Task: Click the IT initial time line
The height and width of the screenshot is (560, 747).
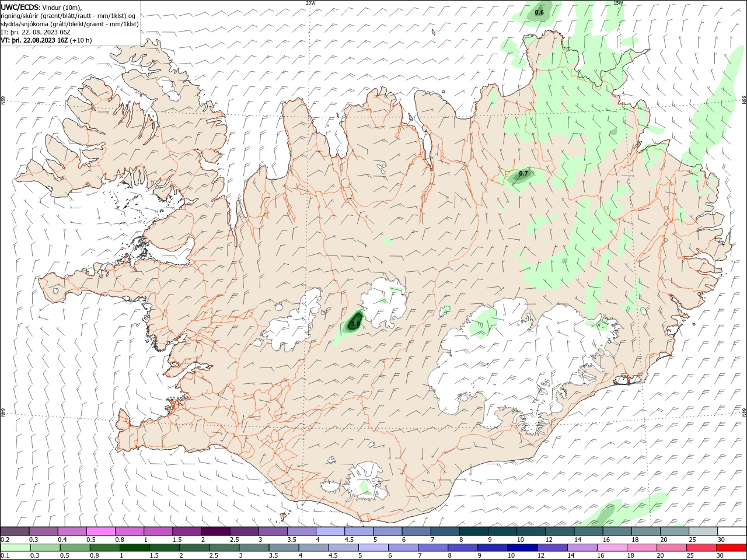Action: [37, 32]
